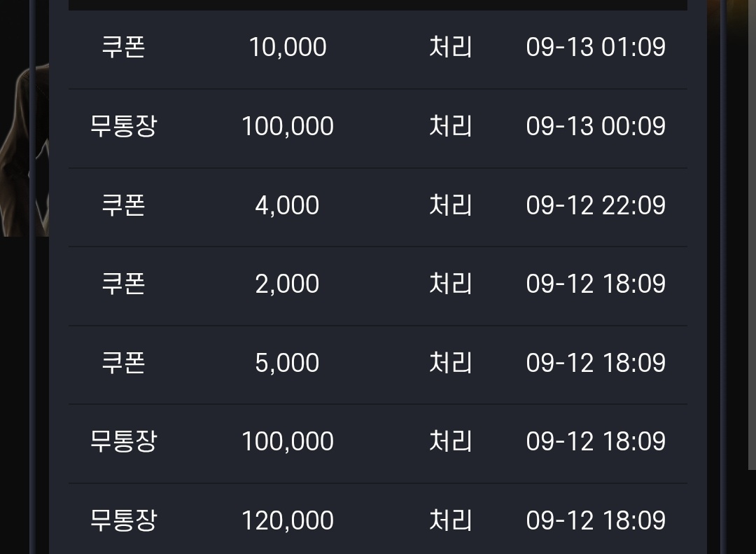Click the vertical scrollbar on the right edge
The width and height of the screenshot is (756, 554).
click(x=752, y=235)
